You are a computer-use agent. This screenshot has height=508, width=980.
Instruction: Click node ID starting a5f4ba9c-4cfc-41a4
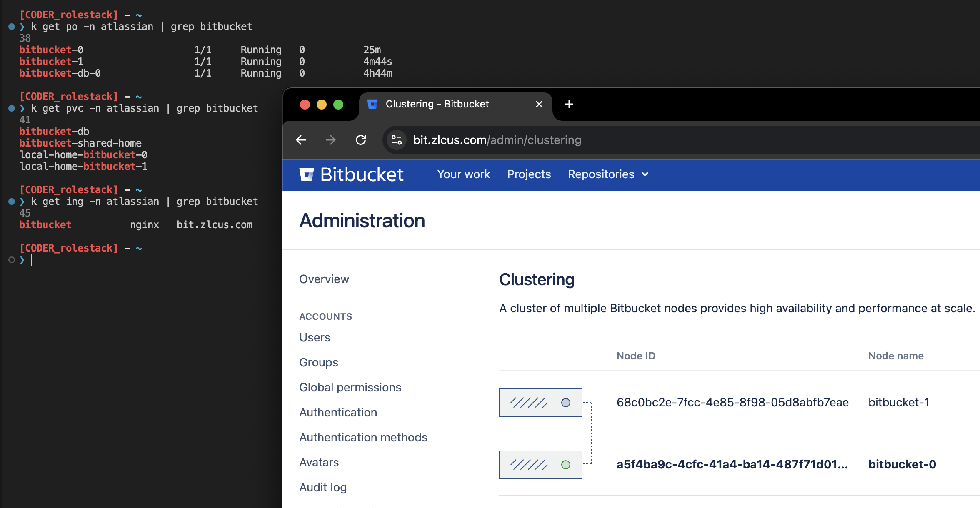pos(732,465)
